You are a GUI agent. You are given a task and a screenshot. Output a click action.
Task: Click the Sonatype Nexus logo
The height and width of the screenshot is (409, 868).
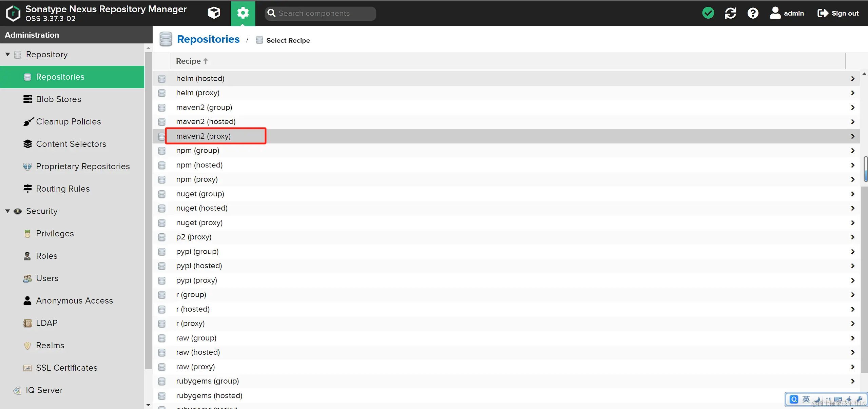click(x=13, y=13)
